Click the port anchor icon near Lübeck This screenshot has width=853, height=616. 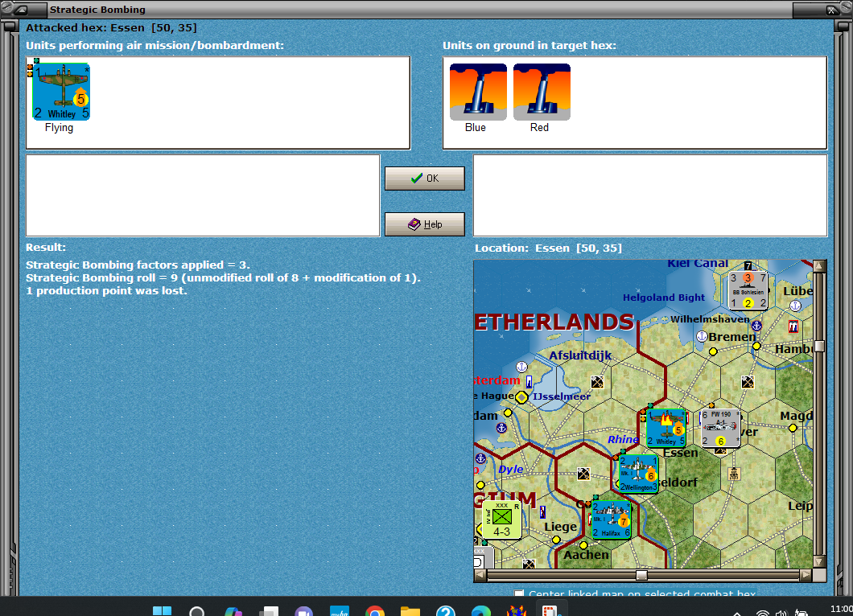[x=795, y=306]
